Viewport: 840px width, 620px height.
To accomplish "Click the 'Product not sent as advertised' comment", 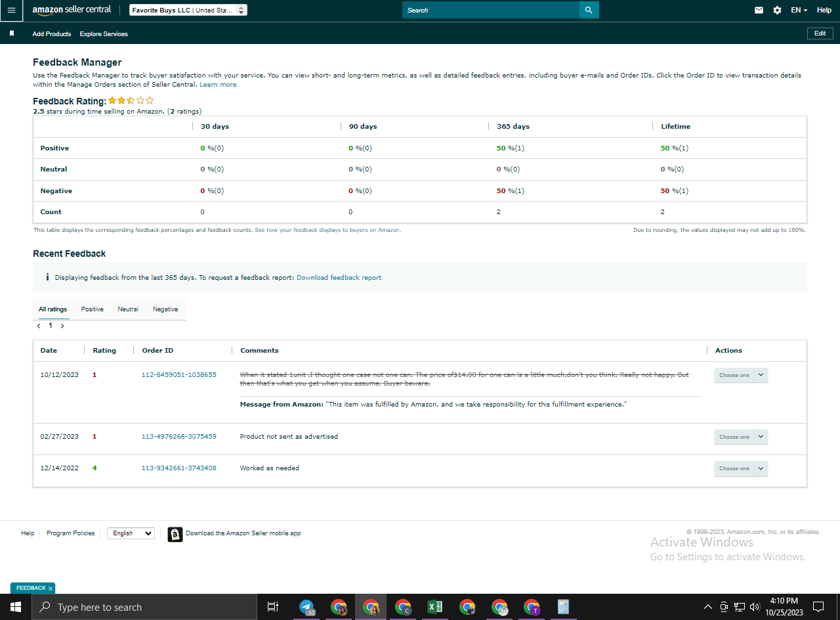I will coord(289,437).
